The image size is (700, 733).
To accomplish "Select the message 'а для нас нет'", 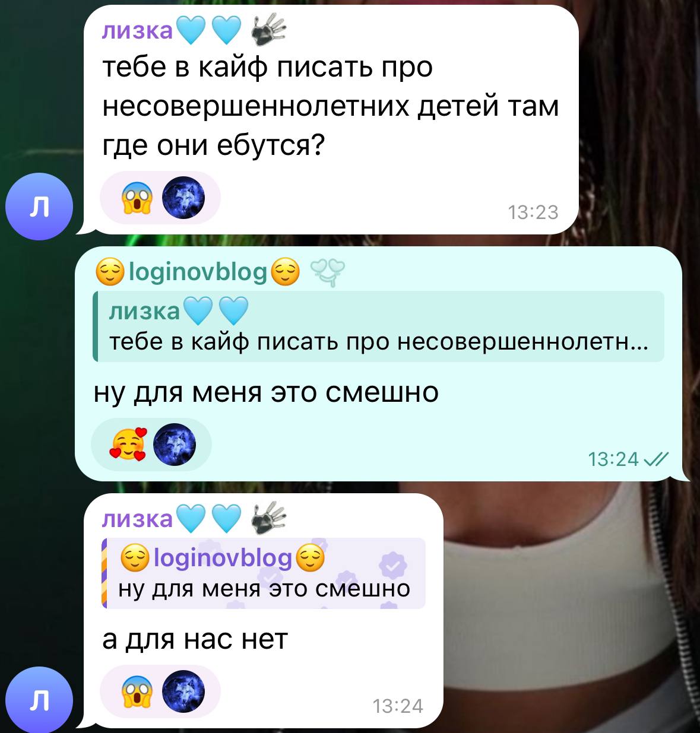I will (195, 639).
